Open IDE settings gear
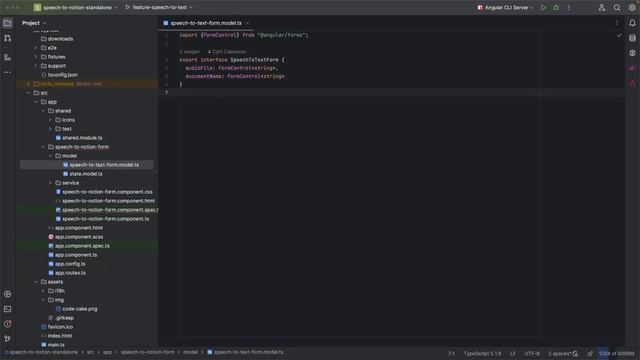This screenshot has height=360, width=640. [x=632, y=7]
